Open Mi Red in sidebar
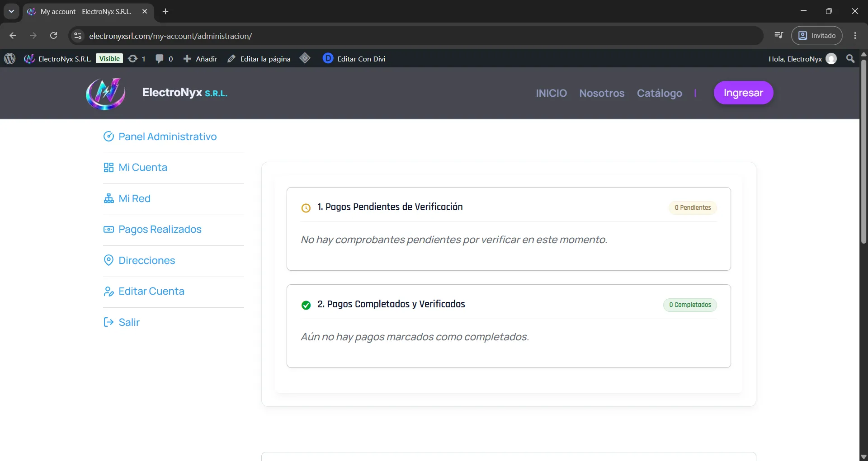868x461 pixels. click(x=127, y=198)
